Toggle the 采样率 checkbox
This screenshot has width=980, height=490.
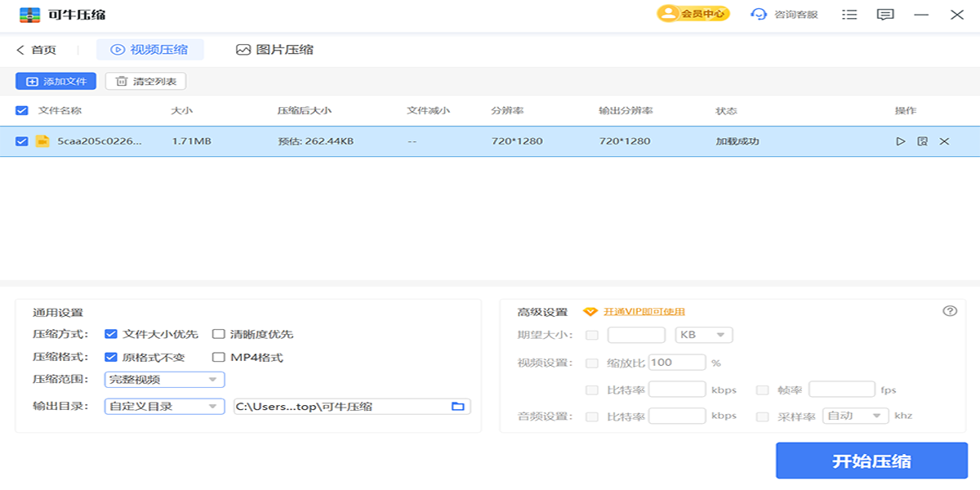tap(762, 416)
